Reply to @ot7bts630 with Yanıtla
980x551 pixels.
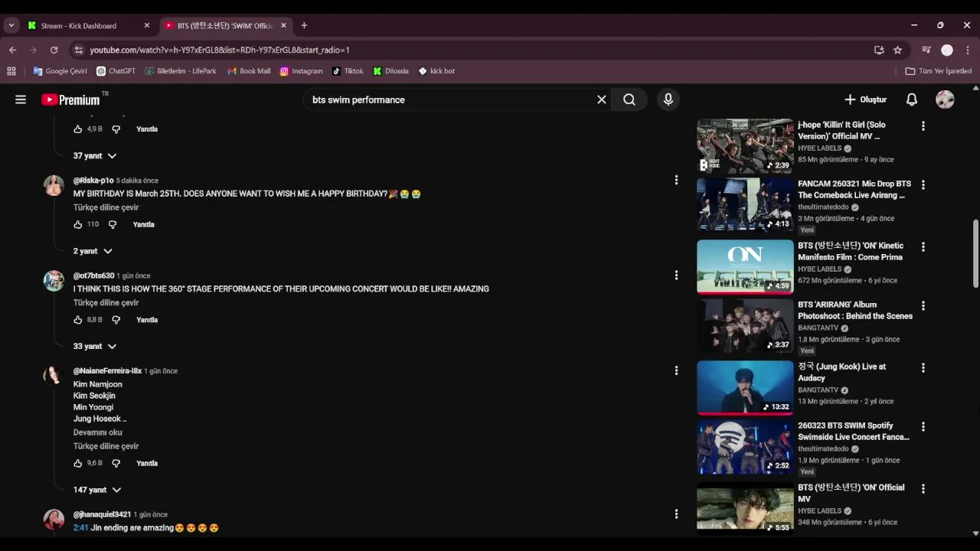tap(147, 320)
